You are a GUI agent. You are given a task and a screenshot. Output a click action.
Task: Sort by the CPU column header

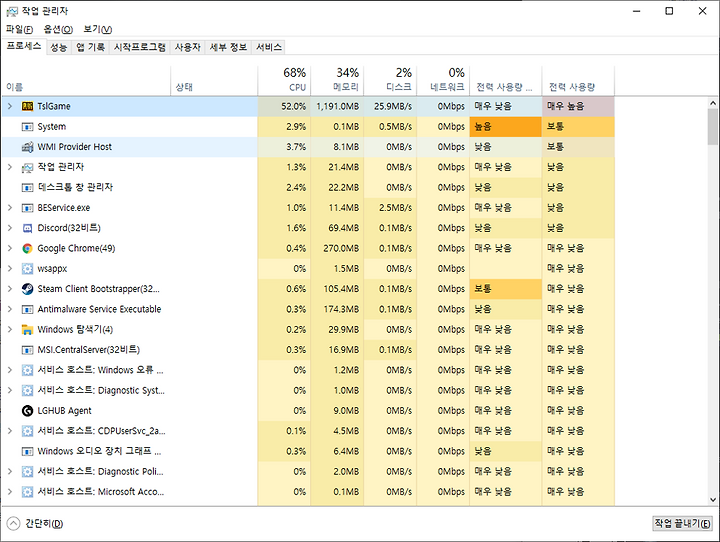coord(284,80)
